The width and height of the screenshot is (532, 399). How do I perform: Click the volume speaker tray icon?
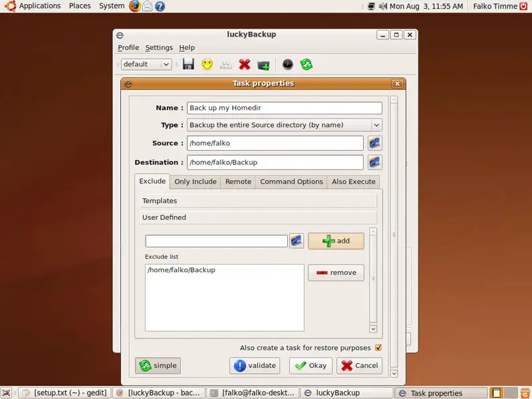383,6
